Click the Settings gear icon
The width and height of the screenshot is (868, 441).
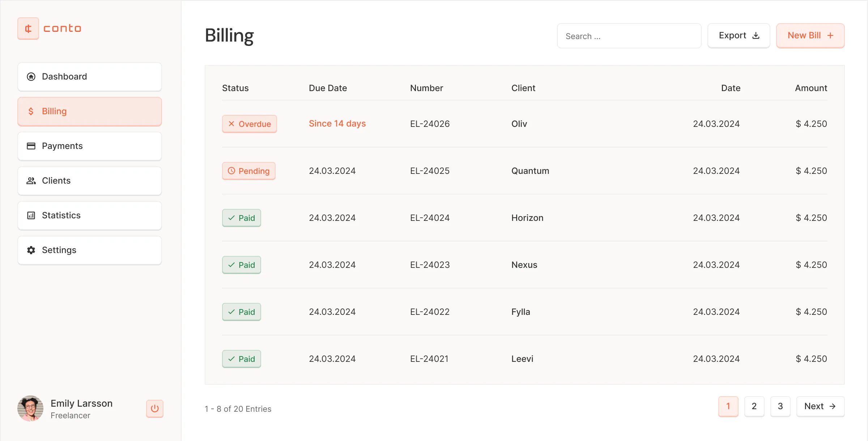click(x=31, y=250)
